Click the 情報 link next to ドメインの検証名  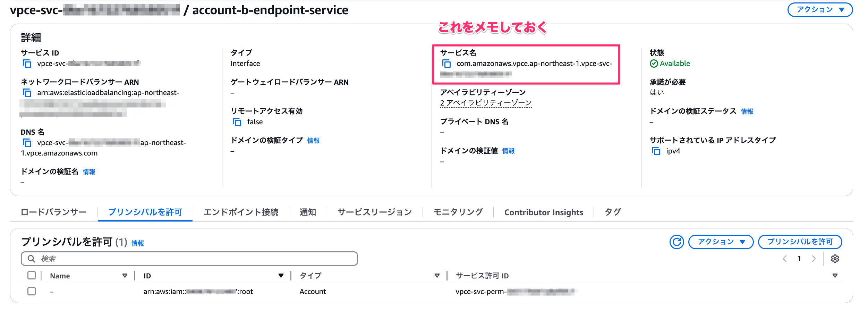[x=89, y=171]
